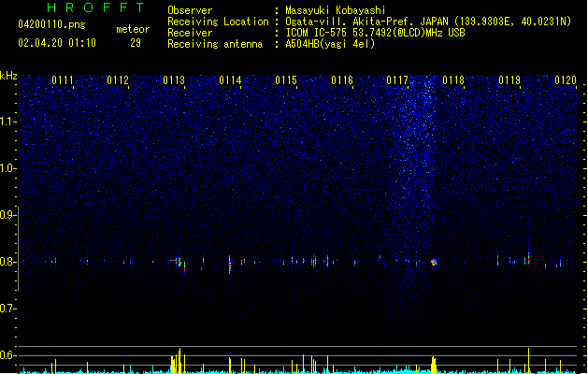The width and height of the screenshot is (588, 374).
Task: Click the 0113 time marker
Action: point(174,80)
